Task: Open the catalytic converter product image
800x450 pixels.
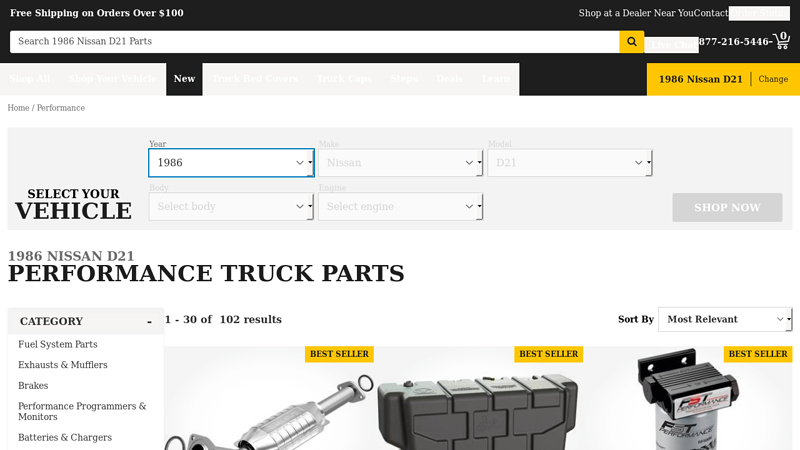Action: click(x=269, y=398)
